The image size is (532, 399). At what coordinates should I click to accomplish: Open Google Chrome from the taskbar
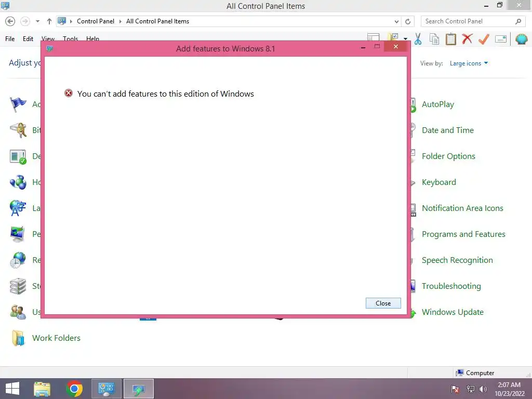pos(74,389)
